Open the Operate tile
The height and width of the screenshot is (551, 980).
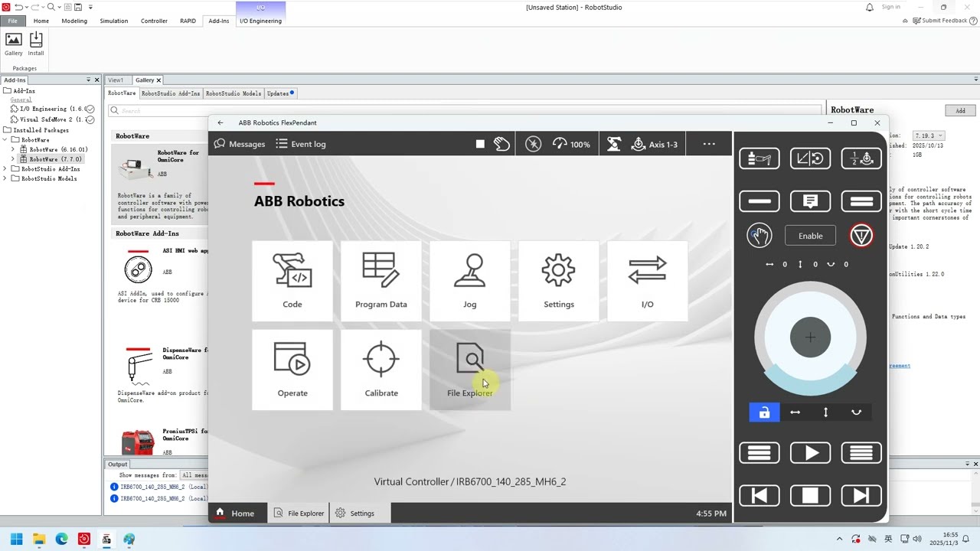point(292,370)
